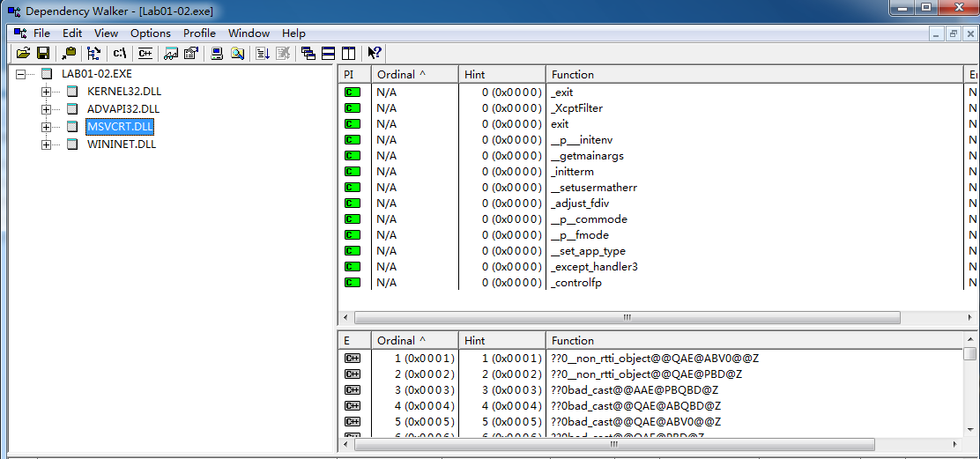The width and height of the screenshot is (980, 459).
Task: Click View Module in External Viewer icon
Action: tap(171, 53)
